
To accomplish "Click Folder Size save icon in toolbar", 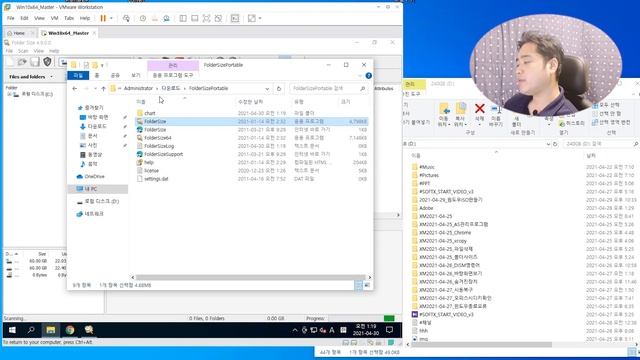I will point(35,62).
